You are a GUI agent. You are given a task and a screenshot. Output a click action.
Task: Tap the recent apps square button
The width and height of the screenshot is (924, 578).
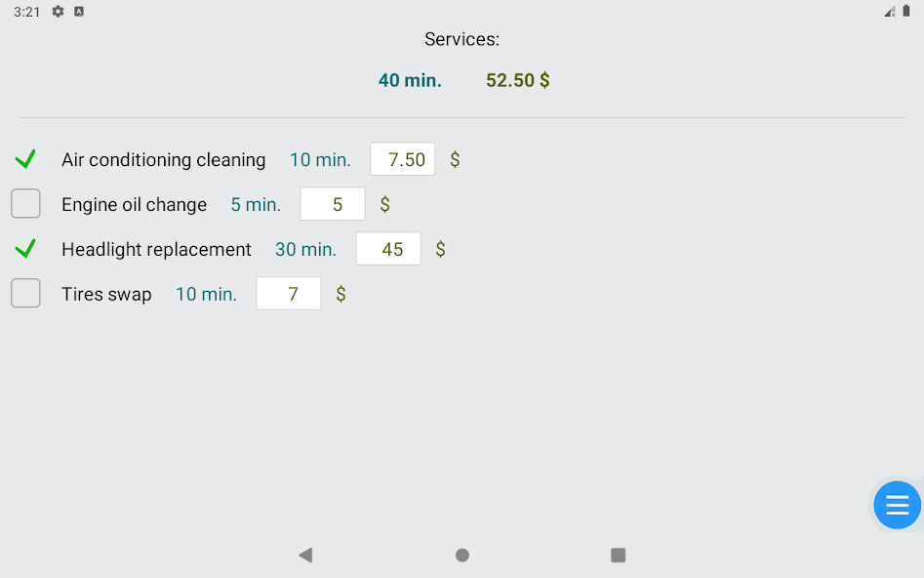(619, 555)
